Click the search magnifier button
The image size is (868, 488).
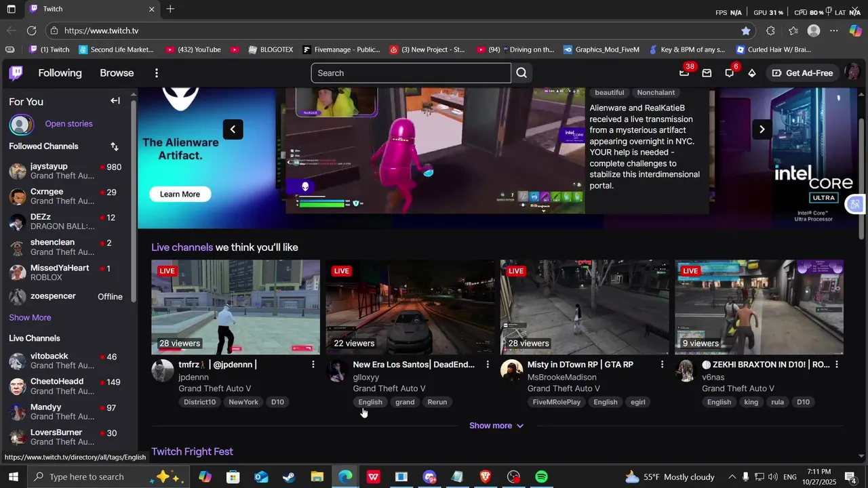521,73
